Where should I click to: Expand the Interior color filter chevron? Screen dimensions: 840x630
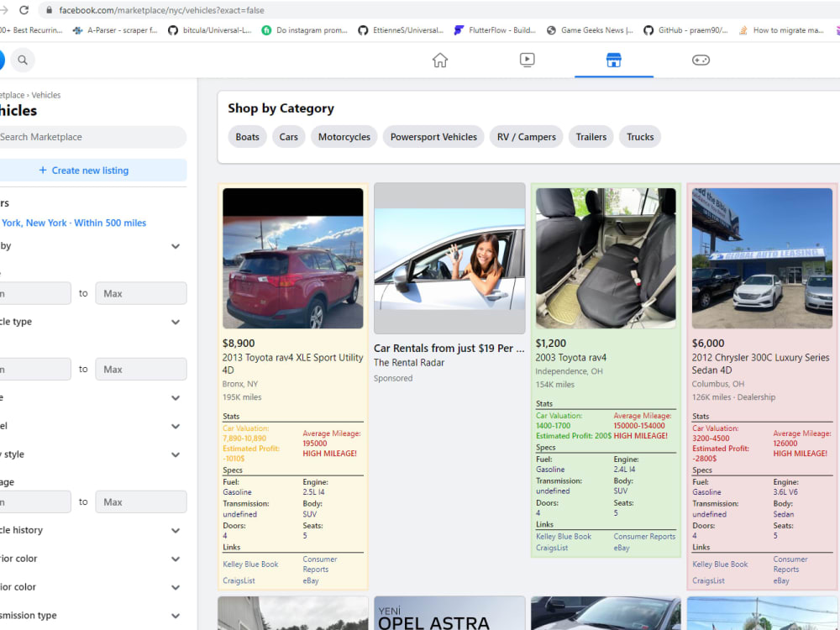[176, 587]
